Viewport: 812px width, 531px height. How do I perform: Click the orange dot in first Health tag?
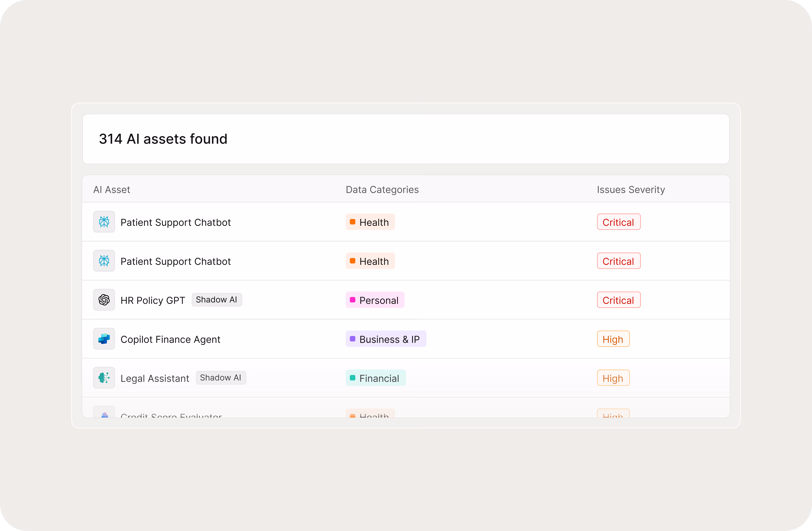pyautogui.click(x=352, y=222)
